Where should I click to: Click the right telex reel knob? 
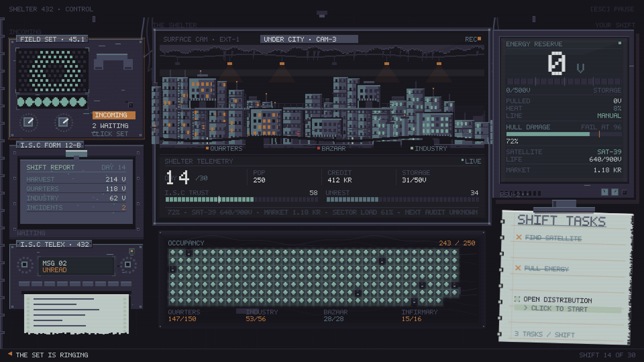coord(128,264)
